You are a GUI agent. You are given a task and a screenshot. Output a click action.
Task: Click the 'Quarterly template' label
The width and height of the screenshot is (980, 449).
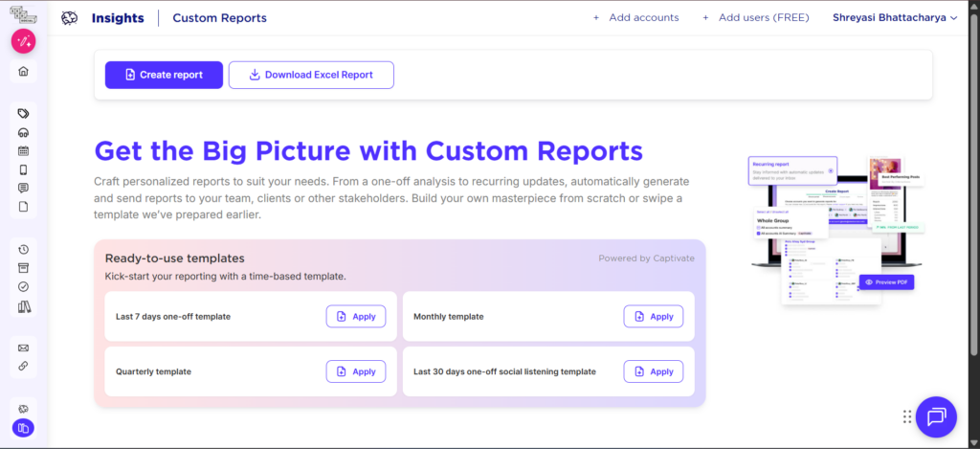(x=153, y=371)
